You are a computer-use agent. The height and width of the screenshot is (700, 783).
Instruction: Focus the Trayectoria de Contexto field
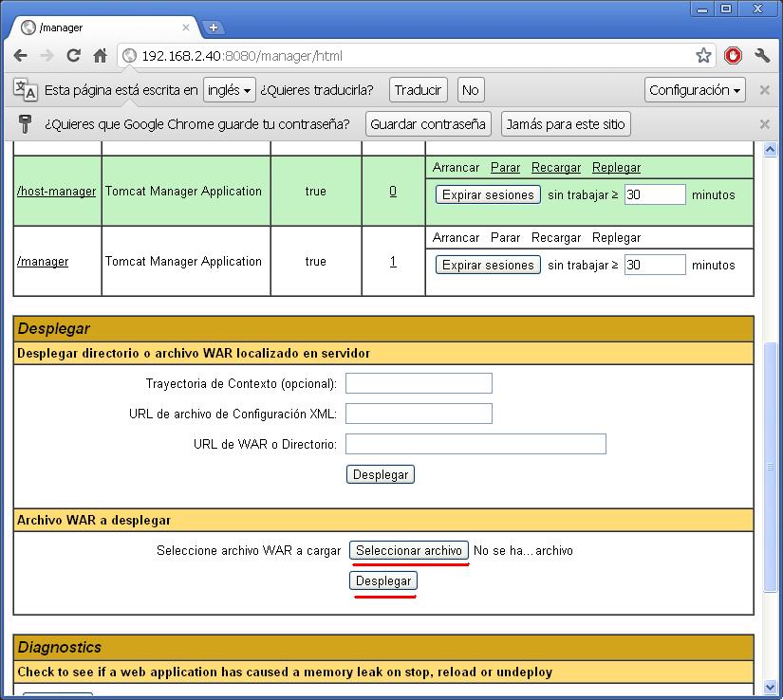(419, 383)
